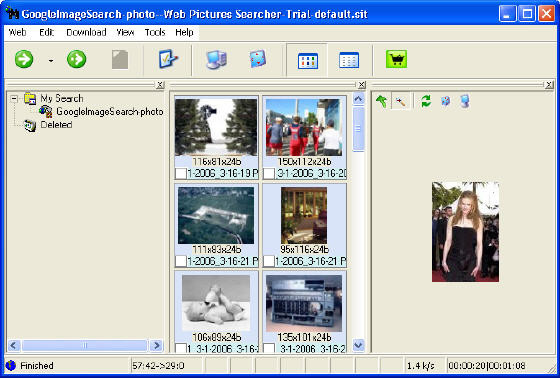Image resolution: width=560 pixels, height=378 pixels.
Task: Click the tree panel horizontal scrollbar thumb
Action: [x=85, y=345]
